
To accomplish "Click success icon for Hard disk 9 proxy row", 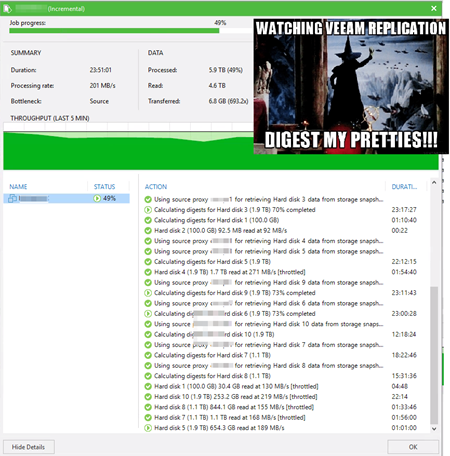I will coord(148,283).
